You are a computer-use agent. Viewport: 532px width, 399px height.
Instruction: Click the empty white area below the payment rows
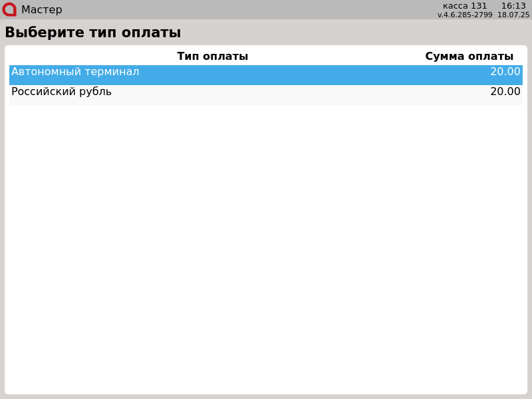pos(266,246)
